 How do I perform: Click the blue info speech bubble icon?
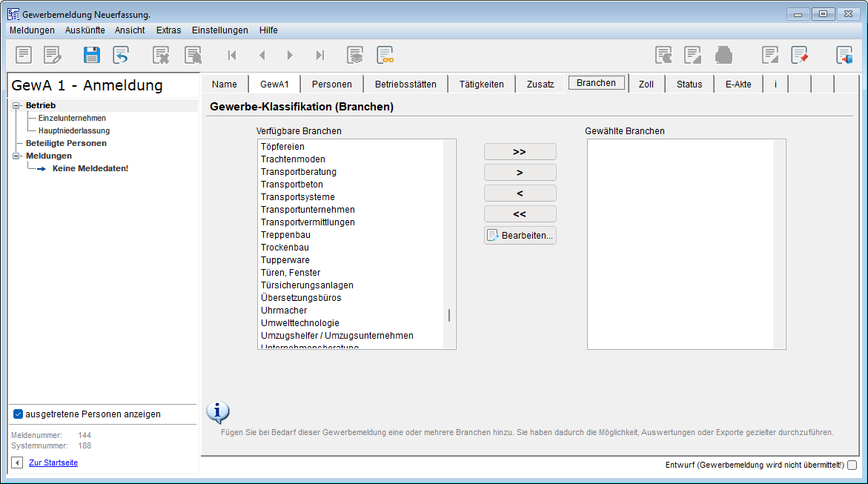point(217,412)
